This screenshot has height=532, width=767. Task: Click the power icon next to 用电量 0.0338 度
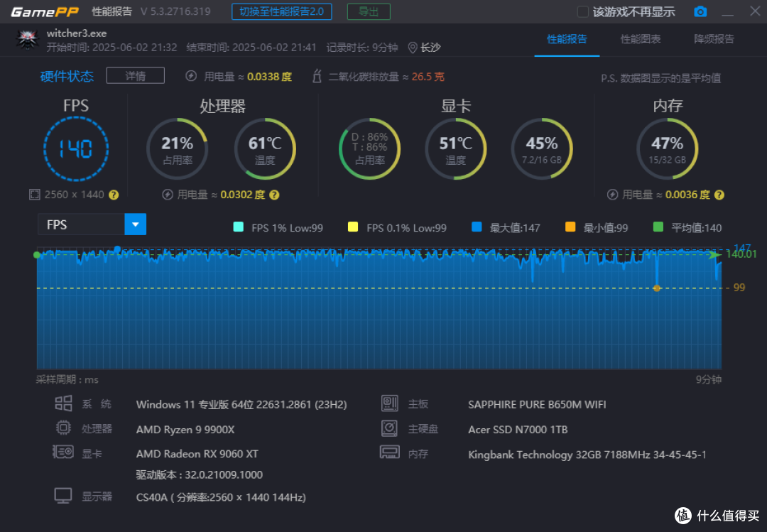point(191,76)
